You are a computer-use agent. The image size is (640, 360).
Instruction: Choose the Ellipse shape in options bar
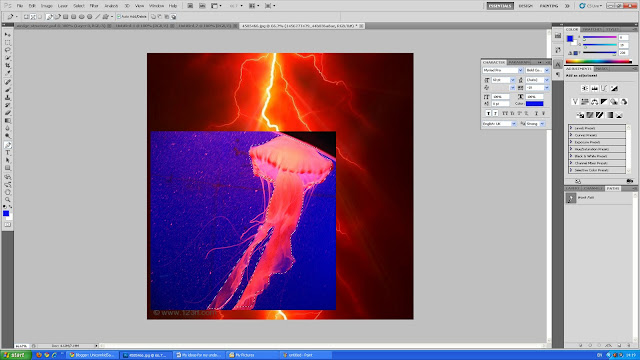click(82, 17)
